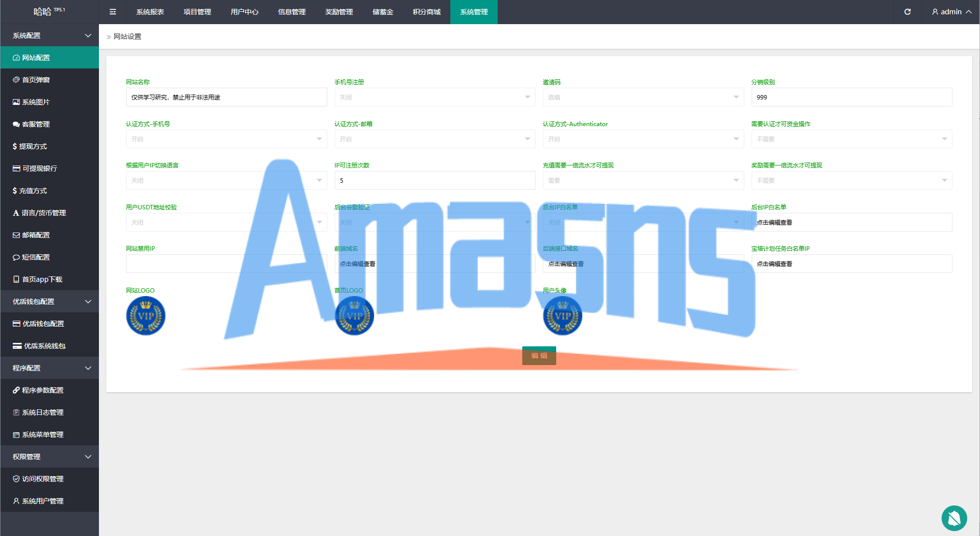Viewport: 980px width, 536px height.
Task: Collapse the 系统配置 sidebar group
Action: tap(49, 35)
